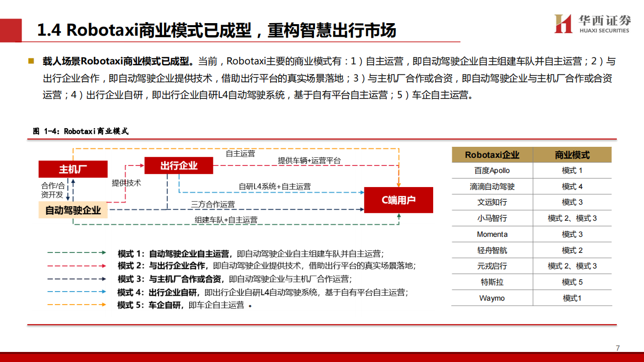644x362 pixels.
Task: Click 模式 2 in the 轻舟智航 row
Action: pyautogui.click(x=573, y=250)
